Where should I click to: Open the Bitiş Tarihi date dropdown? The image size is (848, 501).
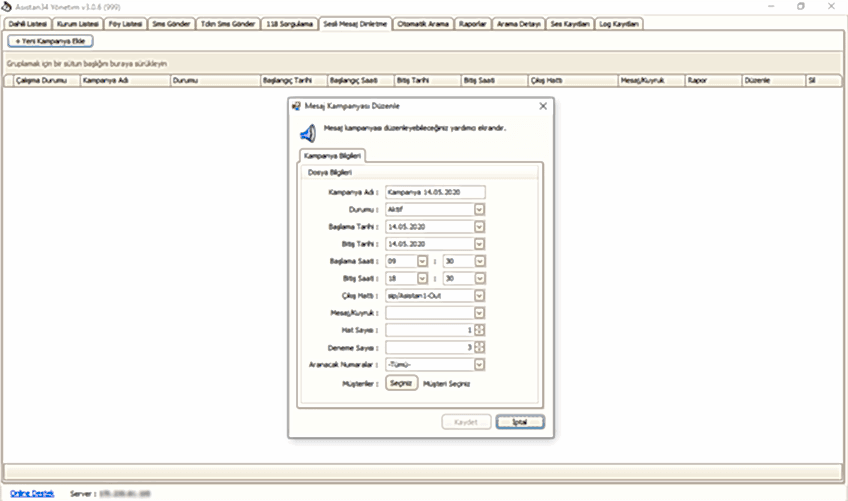pos(479,244)
